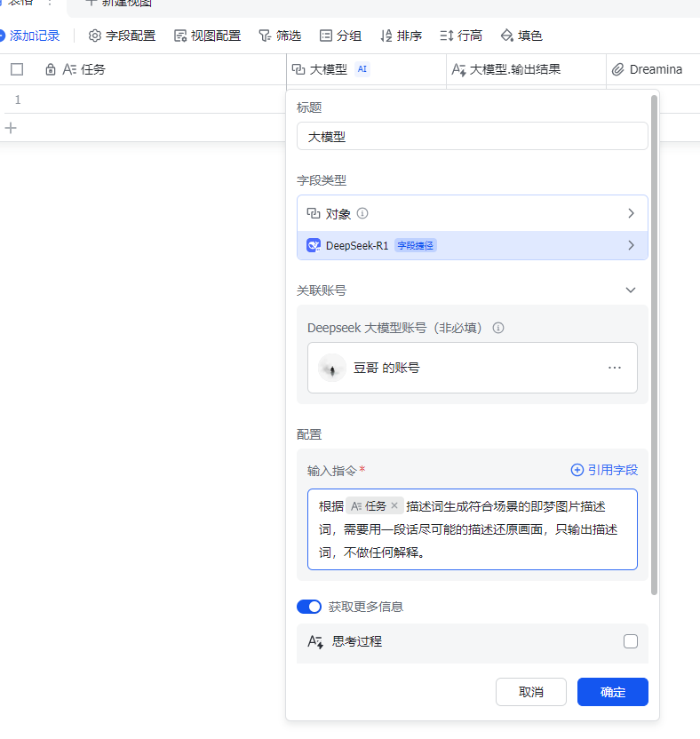
Task: Click the dialog vertical scrollbar
Action: click(x=654, y=345)
